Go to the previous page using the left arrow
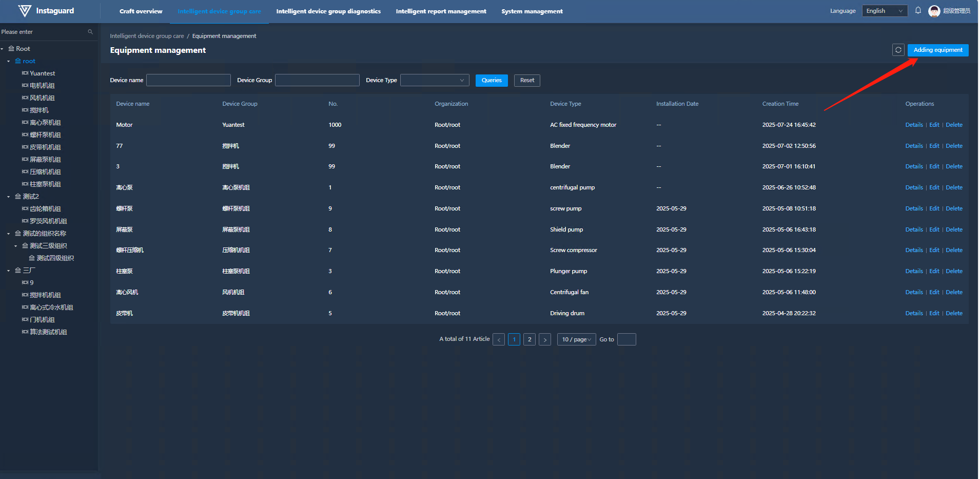980x479 pixels. pos(499,339)
